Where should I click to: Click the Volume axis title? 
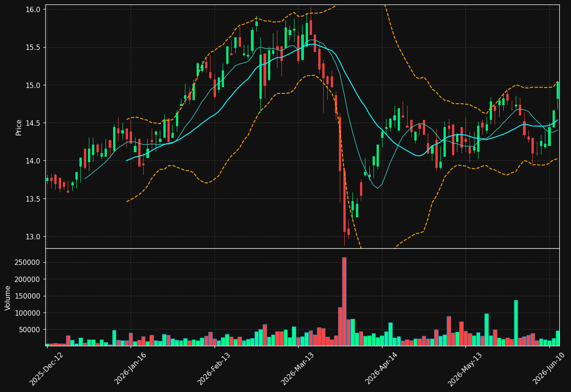tap(8, 298)
